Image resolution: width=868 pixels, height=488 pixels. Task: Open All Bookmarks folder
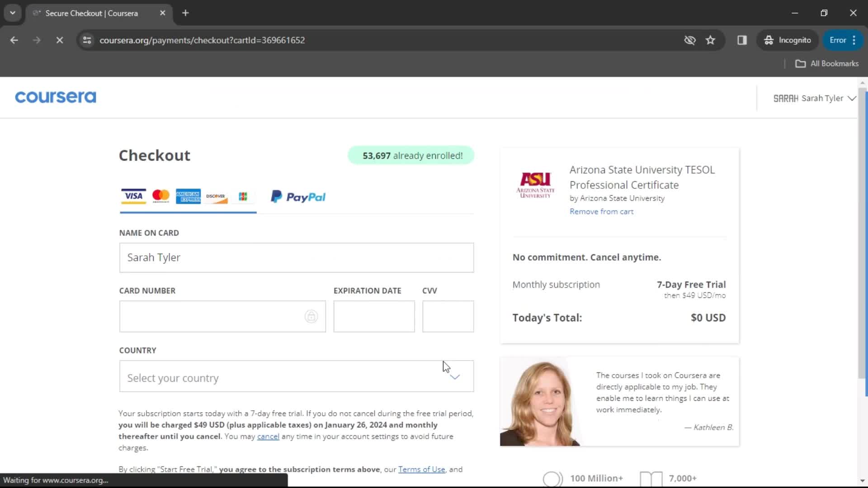point(827,64)
